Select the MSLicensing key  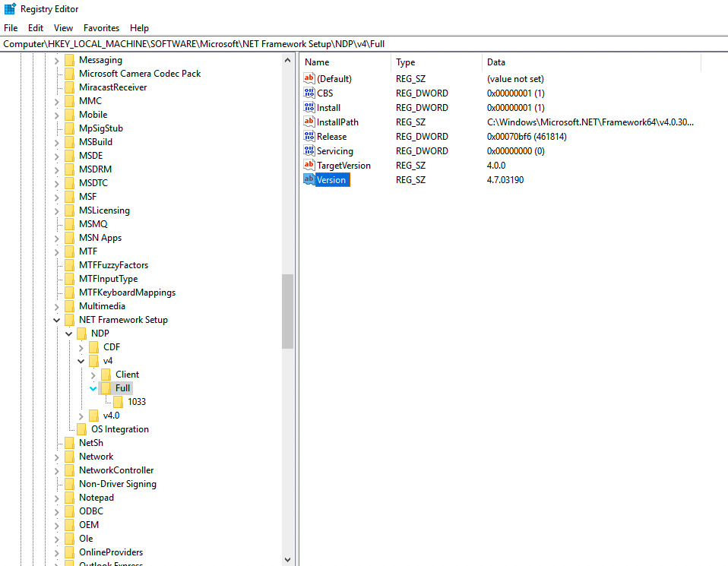coord(104,210)
